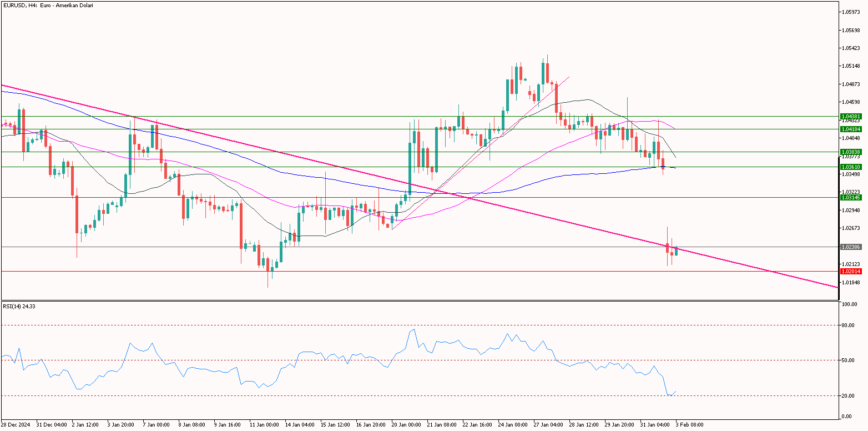Click the 2 Jan 12:00 time label
The width and height of the screenshot is (868, 431).
click(x=85, y=425)
